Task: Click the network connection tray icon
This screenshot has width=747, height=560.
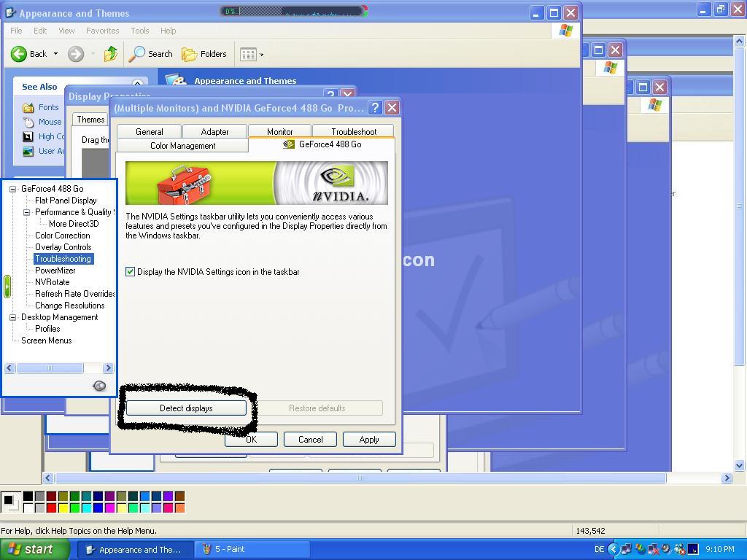Action: coord(626,549)
